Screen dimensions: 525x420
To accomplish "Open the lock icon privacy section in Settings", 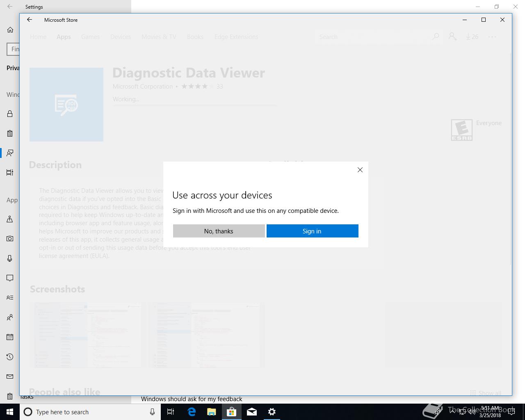I will click(10, 114).
